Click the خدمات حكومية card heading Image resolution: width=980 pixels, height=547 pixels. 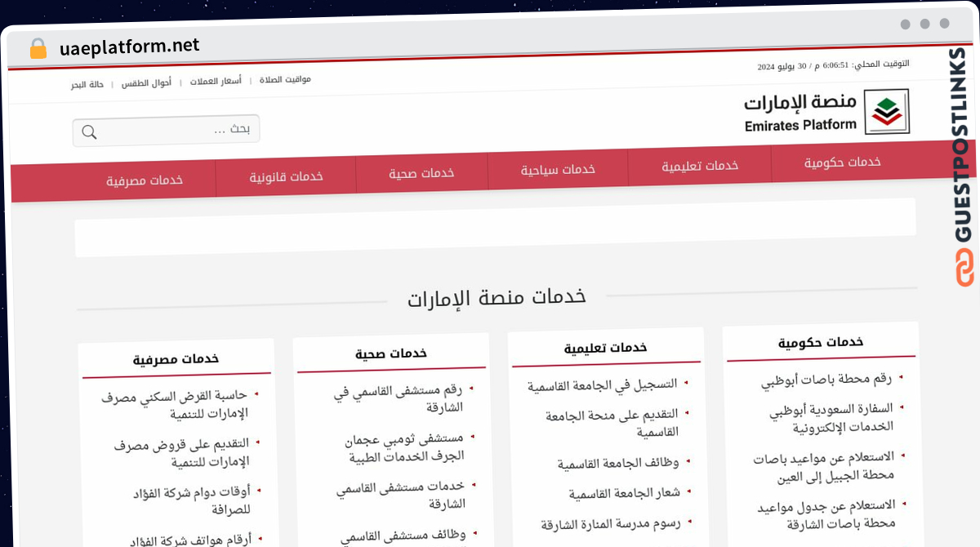click(x=821, y=343)
